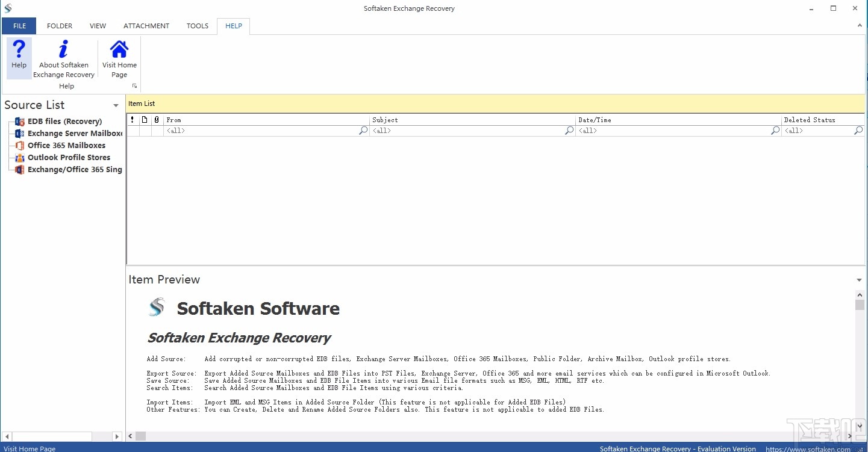Open About Softaken Exchange Recovery
868x452 pixels.
coord(64,49)
